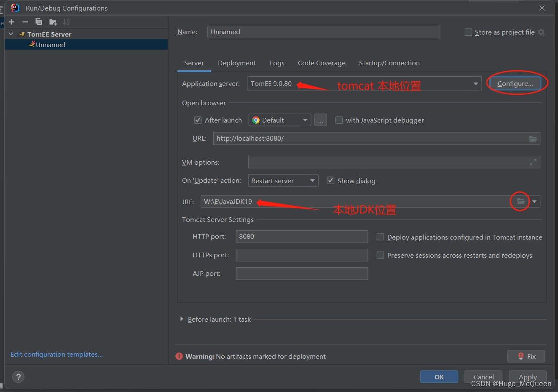Enable Preserve sessions across restarts and redeploys
Viewport: 558px width, 392px height.
tap(380, 255)
